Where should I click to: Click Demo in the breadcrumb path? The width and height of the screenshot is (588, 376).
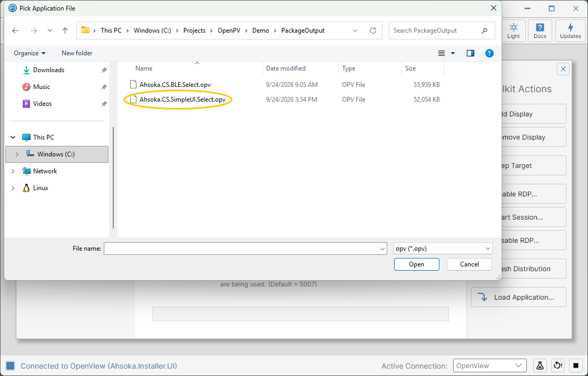tap(261, 31)
